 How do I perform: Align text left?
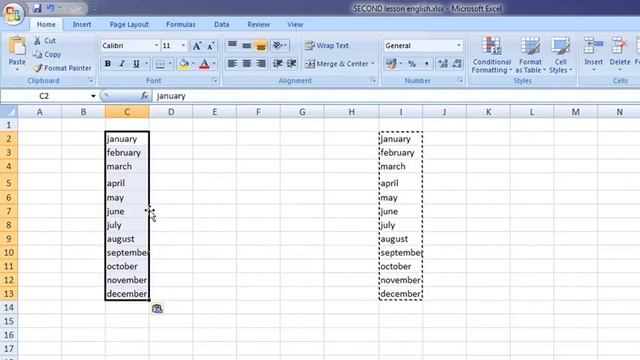(232, 64)
